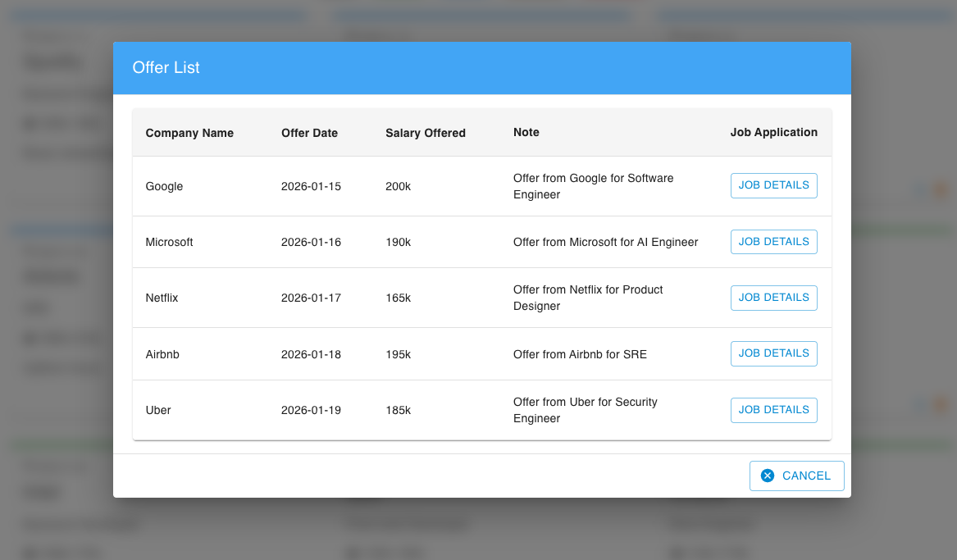
Task: Open Job Details for the Uber offer
Action: tap(773, 410)
